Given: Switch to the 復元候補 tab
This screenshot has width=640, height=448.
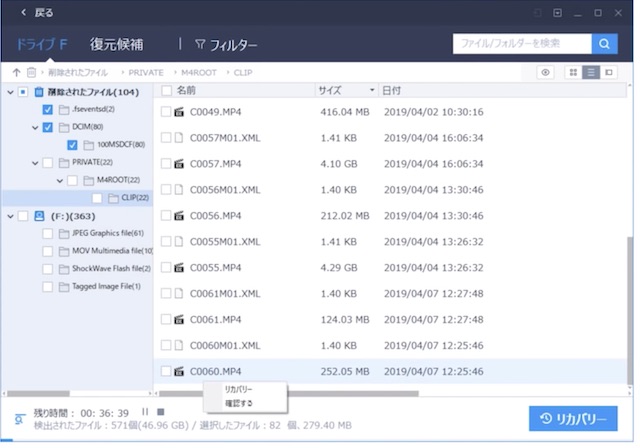Looking at the screenshot, I should [x=117, y=44].
